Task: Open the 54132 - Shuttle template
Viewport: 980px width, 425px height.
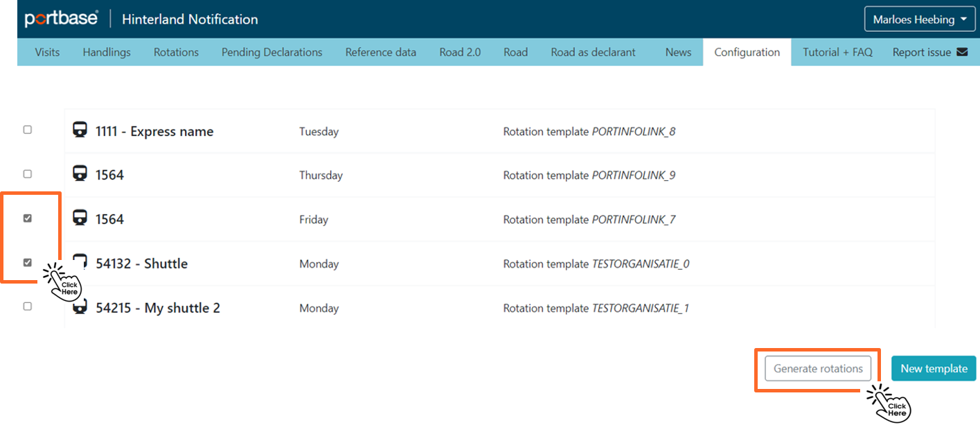Action: point(142,263)
